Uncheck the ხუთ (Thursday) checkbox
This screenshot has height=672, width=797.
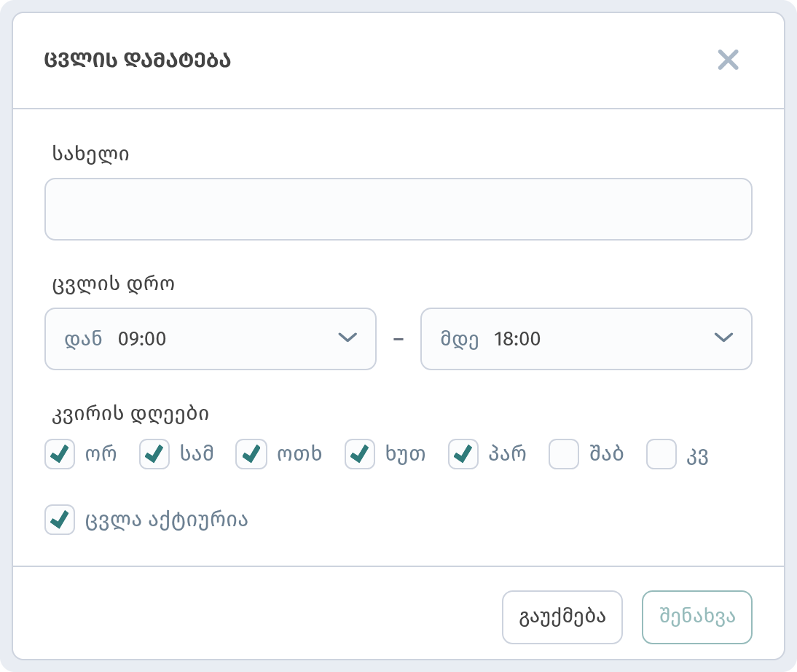tap(360, 454)
